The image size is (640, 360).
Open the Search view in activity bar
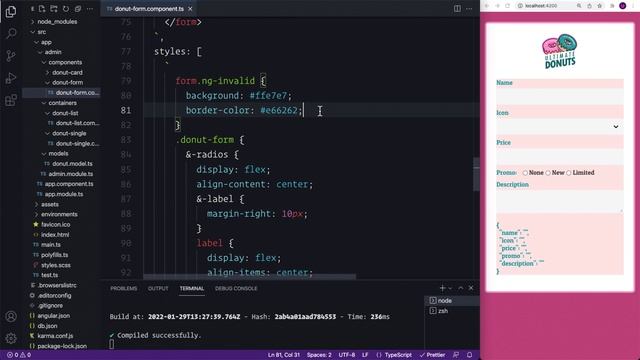click(x=11, y=33)
